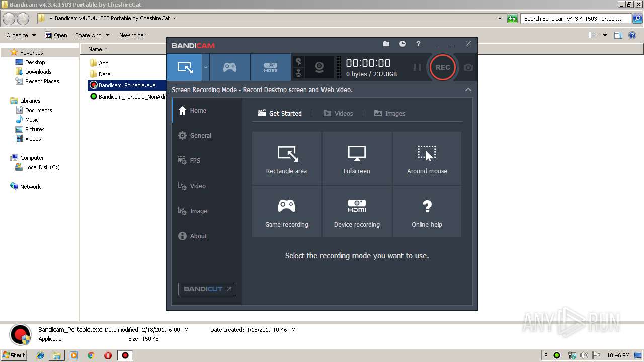Image resolution: width=644 pixels, height=362 pixels.
Task: Open Music library
Action: tap(27, 120)
